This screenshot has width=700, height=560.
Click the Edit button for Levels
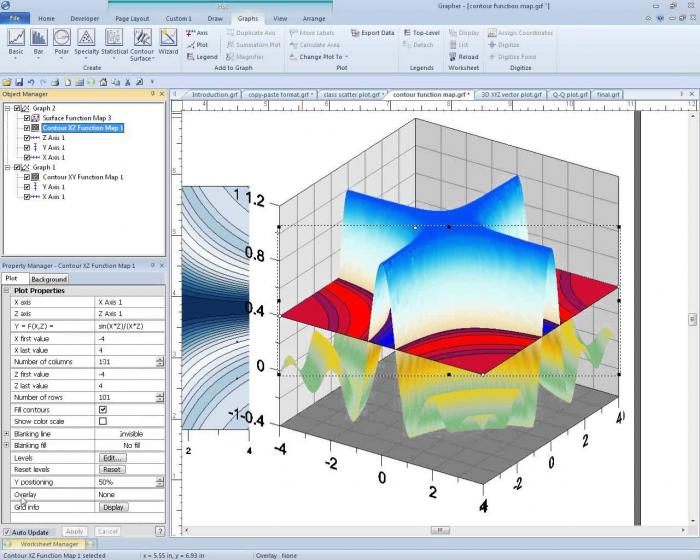[112, 458]
